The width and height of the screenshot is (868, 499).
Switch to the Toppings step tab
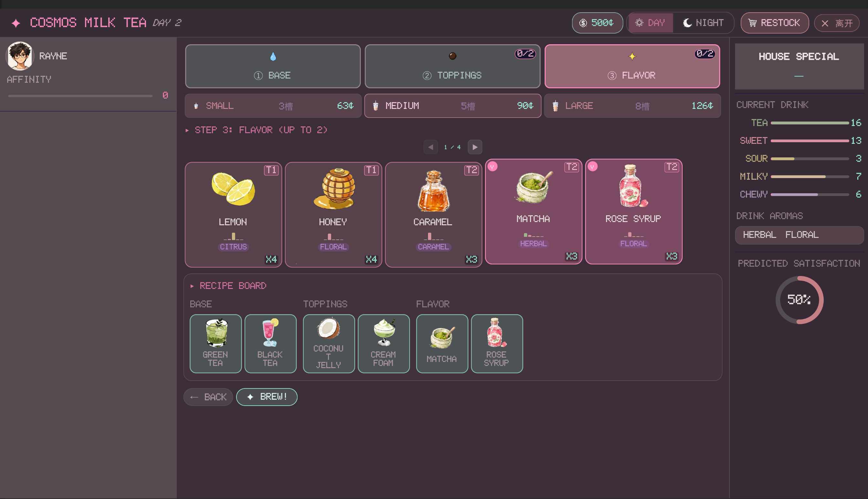coord(452,66)
